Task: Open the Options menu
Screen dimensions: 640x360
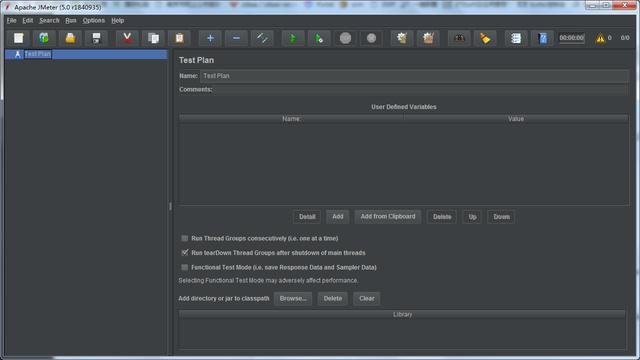Action: [x=94, y=20]
